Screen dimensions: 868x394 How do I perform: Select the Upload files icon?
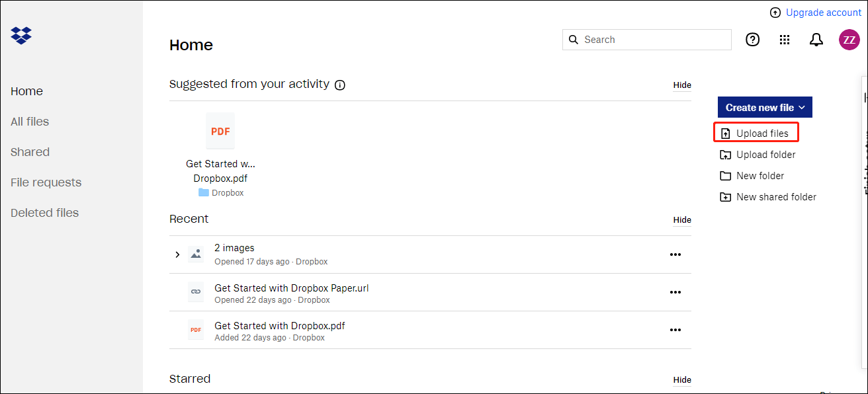point(726,132)
